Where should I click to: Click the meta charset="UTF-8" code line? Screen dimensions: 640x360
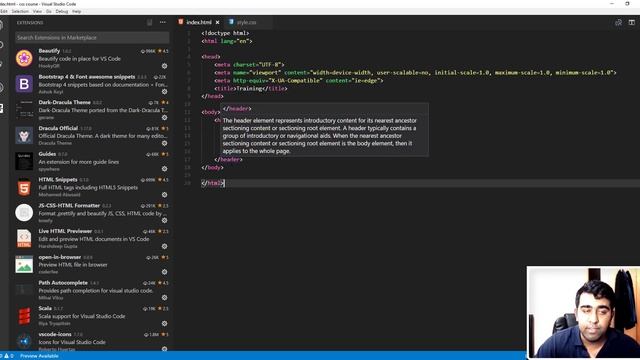coord(249,64)
